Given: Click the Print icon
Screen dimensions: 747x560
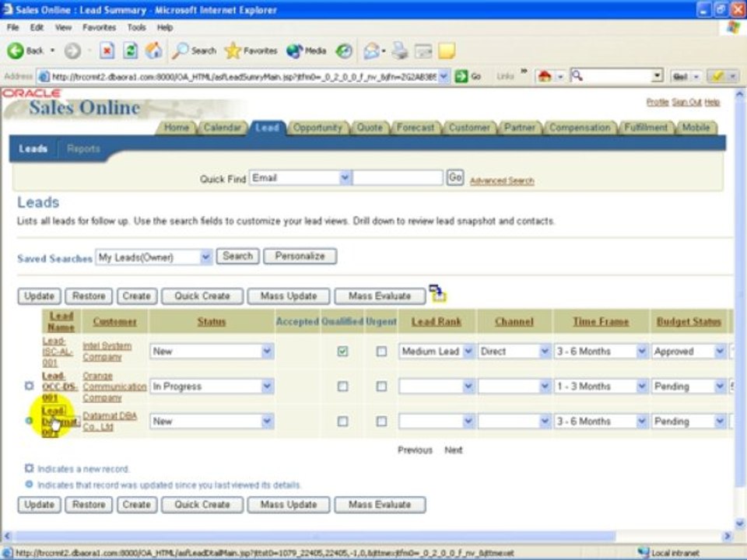Looking at the screenshot, I should (400, 51).
